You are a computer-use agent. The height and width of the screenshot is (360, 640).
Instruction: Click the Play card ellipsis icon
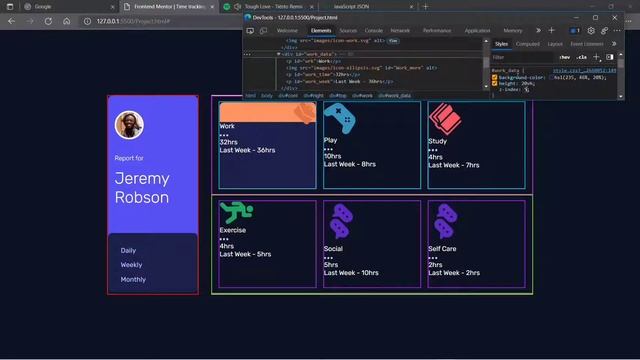(328, 149)
